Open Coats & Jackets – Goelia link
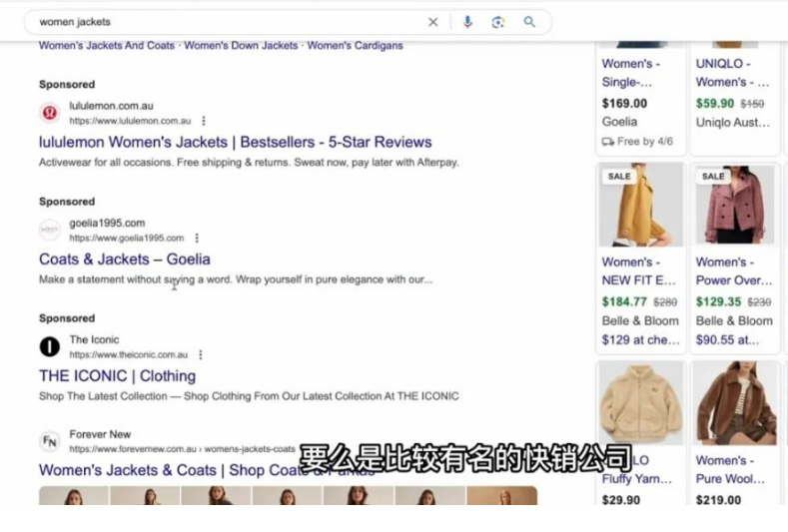Screen dimensions: 788x532 point(125,260)
